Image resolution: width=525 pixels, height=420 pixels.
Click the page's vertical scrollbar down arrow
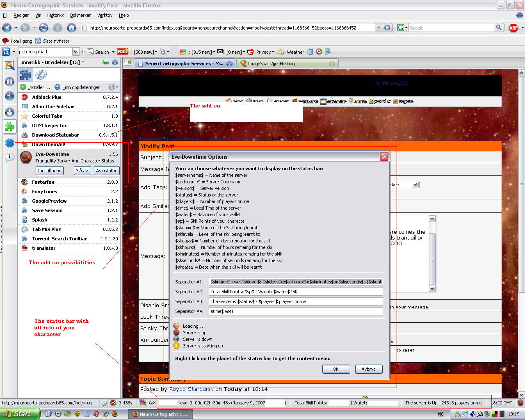click(521, 395)
